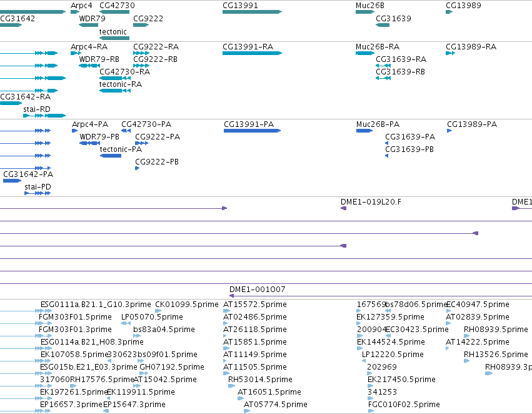This screenshot has width=532, height=414.
Task: Select the LP05070.5prime EST label
Action: (x=153, y=317)
